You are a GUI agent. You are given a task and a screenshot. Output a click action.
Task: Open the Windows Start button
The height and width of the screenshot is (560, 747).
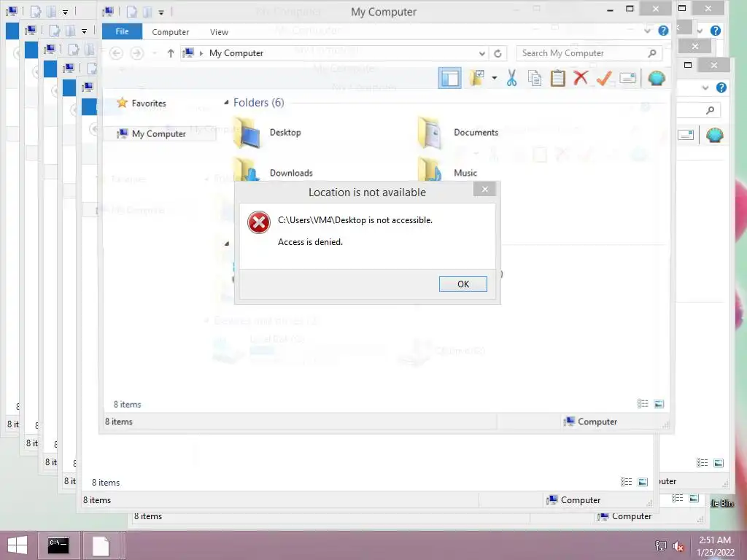[x=18, y=545]
